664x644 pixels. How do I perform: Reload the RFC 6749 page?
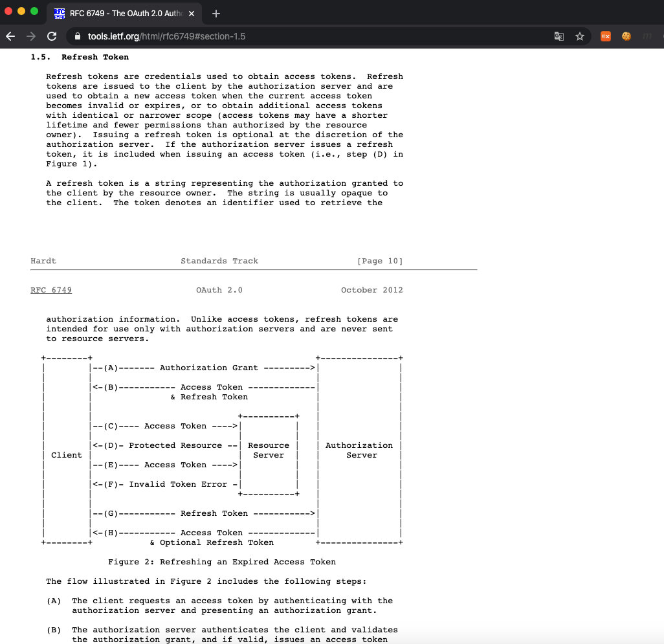(x=52, y=36)
